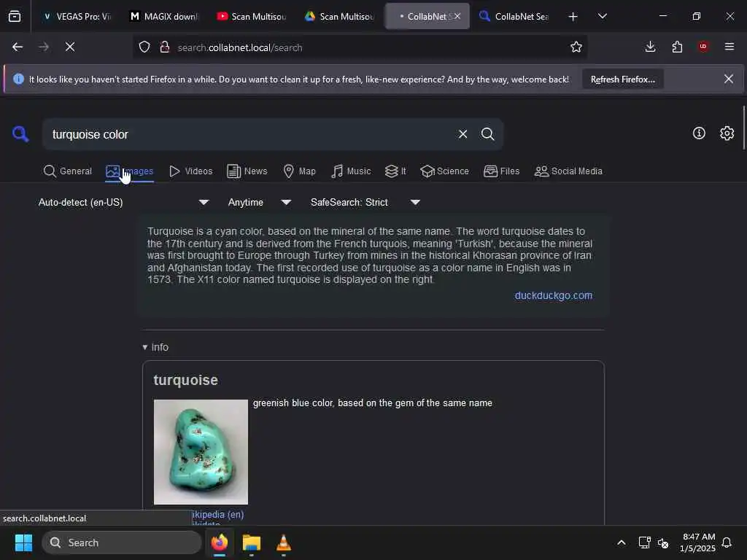Open the tracking protection shield icon
This screenshot has width=747, height=560.
[144, 47]
